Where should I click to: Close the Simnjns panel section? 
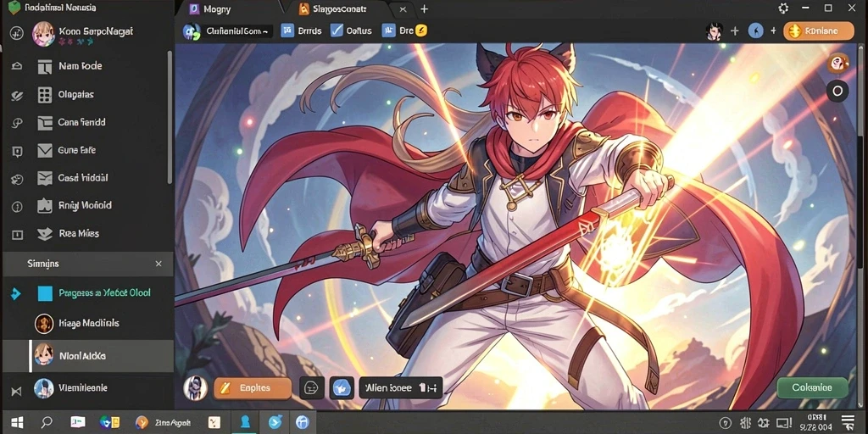[159, 264]
